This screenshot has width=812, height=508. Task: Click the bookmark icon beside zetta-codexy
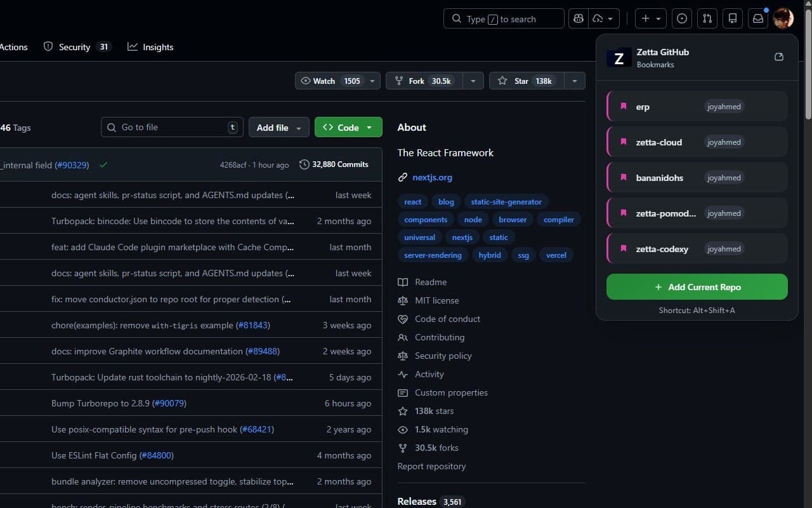point(624,249)
